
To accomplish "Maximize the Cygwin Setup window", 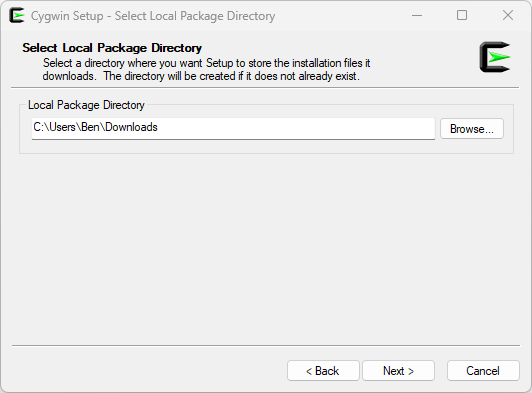I will pyautogui.click(x=462, y=15).
